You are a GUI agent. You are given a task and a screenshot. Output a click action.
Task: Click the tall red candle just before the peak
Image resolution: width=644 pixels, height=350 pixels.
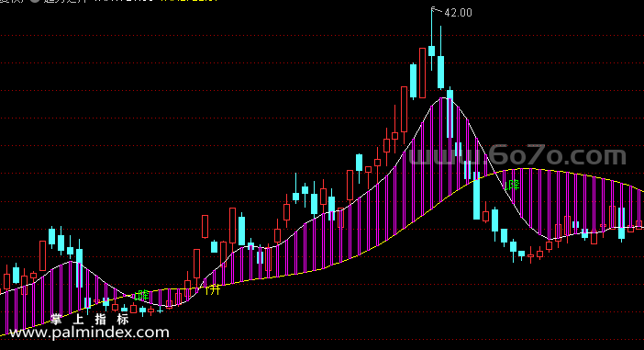click(x=422, y=73)
